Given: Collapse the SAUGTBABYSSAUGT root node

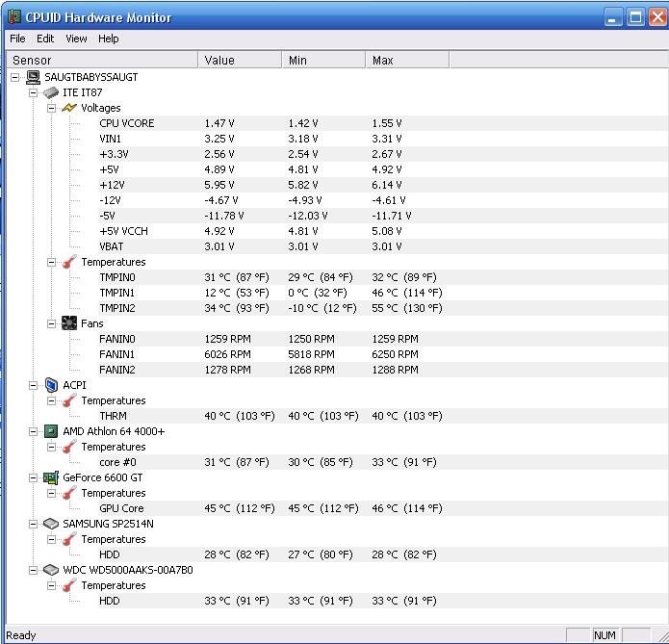Looking at the screenshot, I should tap(15, 77).
